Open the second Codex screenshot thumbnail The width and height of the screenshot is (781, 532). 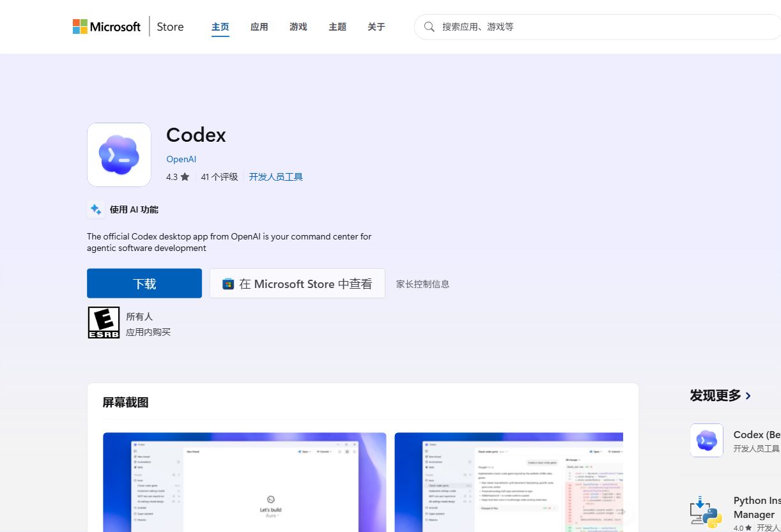[509, 482]
